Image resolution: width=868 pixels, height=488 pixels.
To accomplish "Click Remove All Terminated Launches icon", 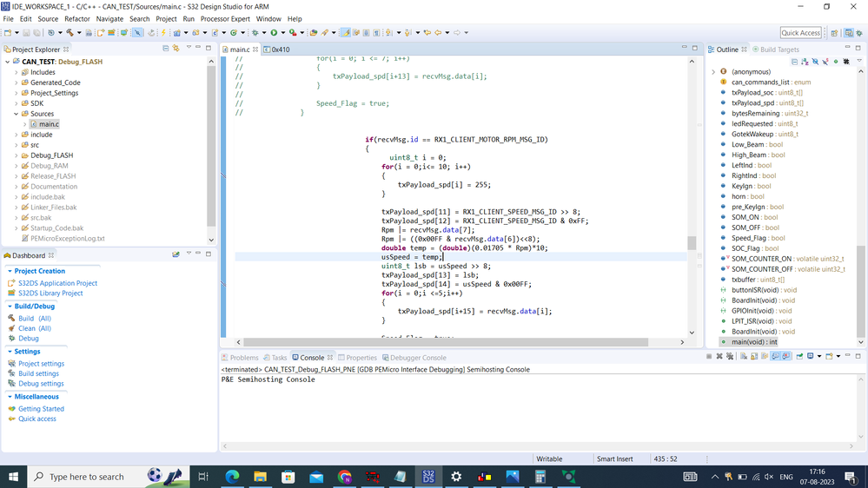I will tap(730, 356).
